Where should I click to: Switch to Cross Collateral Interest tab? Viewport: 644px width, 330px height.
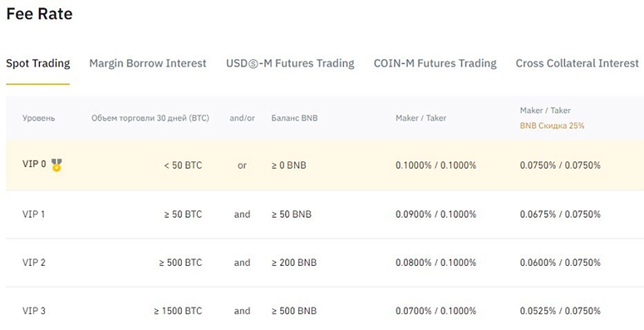click(x=577, y=63)
